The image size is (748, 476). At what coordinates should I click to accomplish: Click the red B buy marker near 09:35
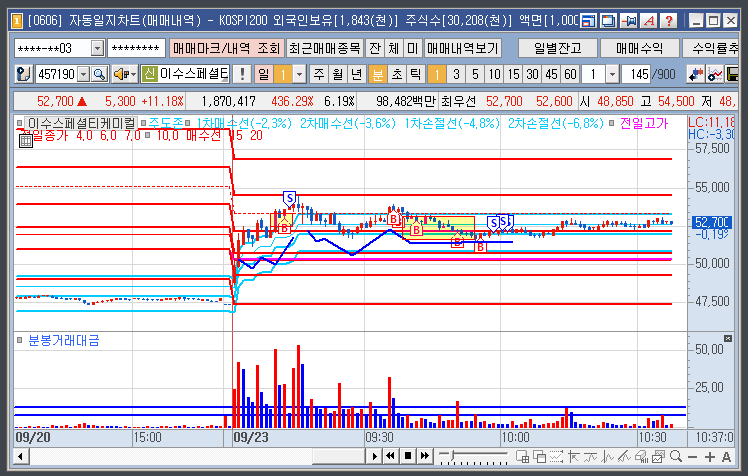coord(393,219)
